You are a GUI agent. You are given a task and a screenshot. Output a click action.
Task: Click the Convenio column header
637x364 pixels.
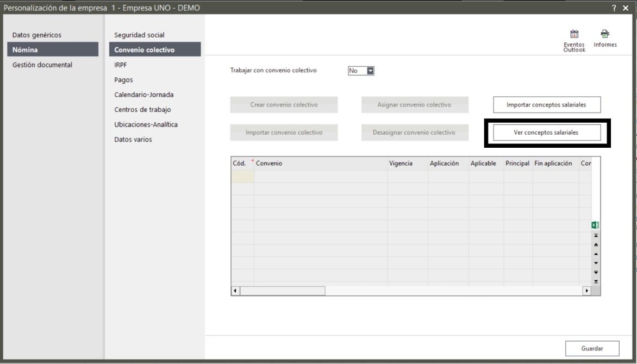coord(321,164)
